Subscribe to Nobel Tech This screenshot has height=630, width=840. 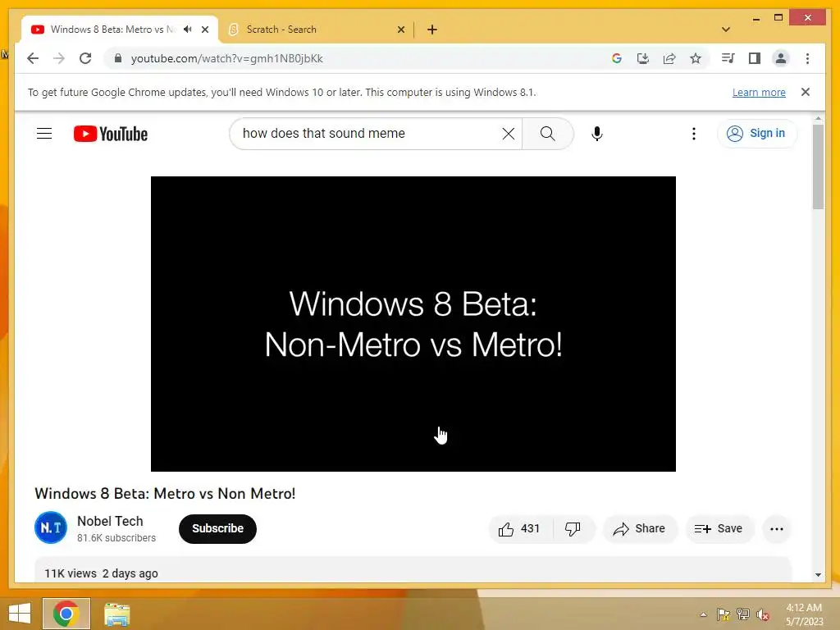pos(217,529)
